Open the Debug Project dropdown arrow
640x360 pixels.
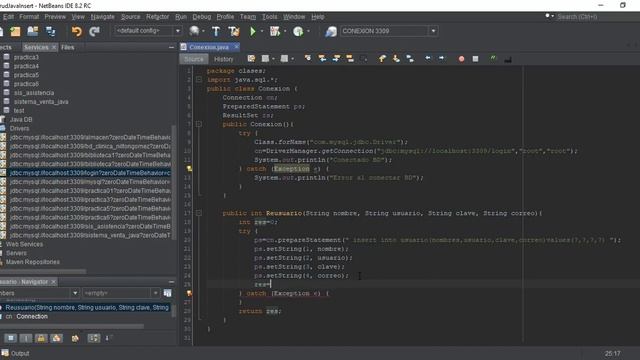284,31
